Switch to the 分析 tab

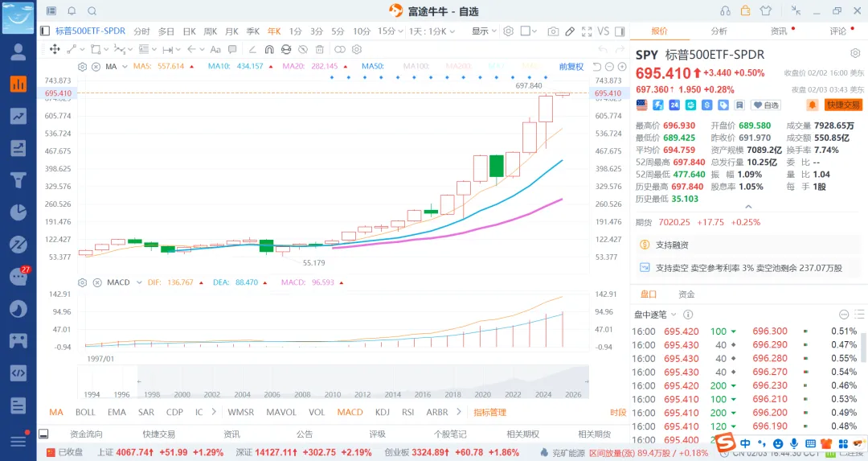pos(719,31)
